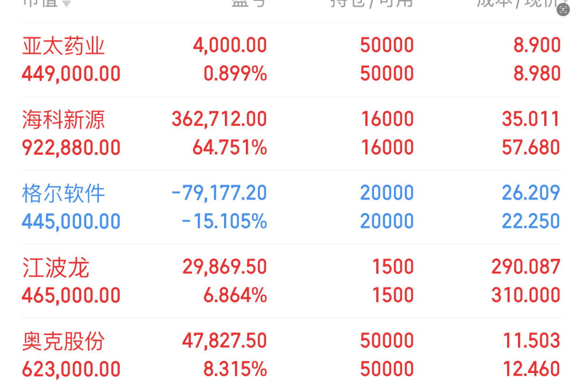
Task: Select 奥克股份 cost price 11.503
Action: pyautogui.click(x=532, y=341)
